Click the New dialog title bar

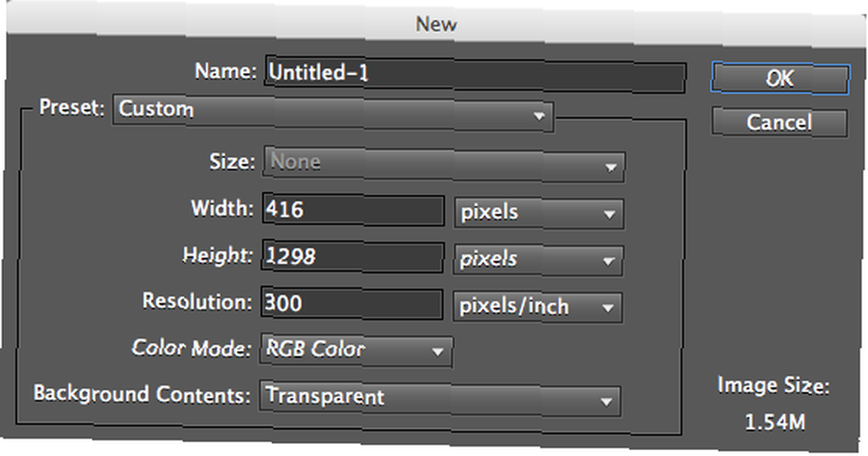[437, 23]
